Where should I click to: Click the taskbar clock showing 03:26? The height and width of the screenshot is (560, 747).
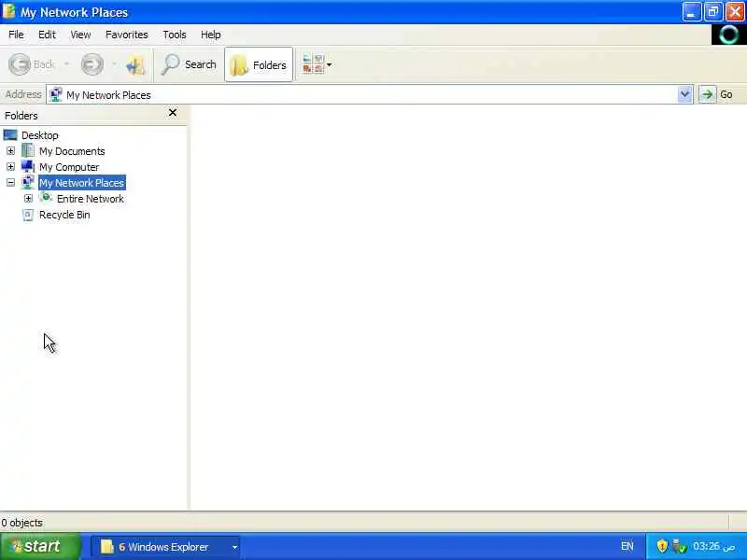tap(713, 546)
